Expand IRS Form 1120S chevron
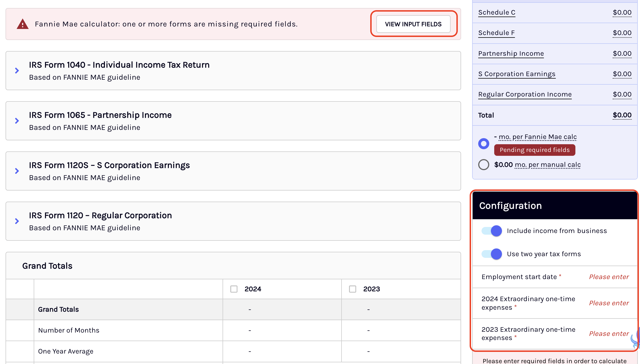This screenshot has height=364, width=640. point(17,171)
